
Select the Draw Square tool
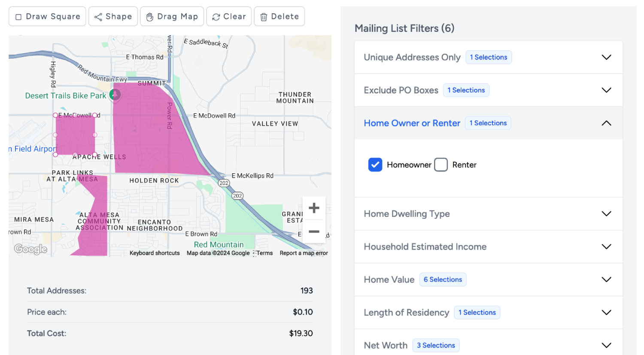point(47,17)
